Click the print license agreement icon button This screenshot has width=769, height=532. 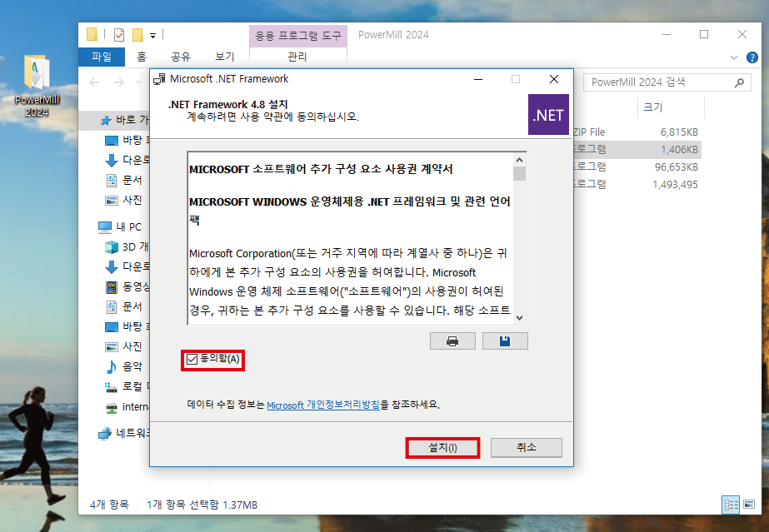tap(452, 341)
